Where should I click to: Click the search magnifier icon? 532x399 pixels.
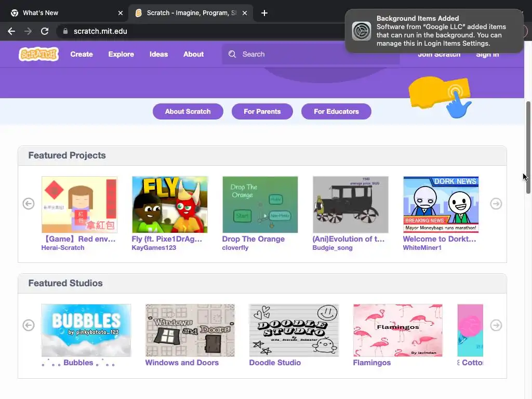232,54
